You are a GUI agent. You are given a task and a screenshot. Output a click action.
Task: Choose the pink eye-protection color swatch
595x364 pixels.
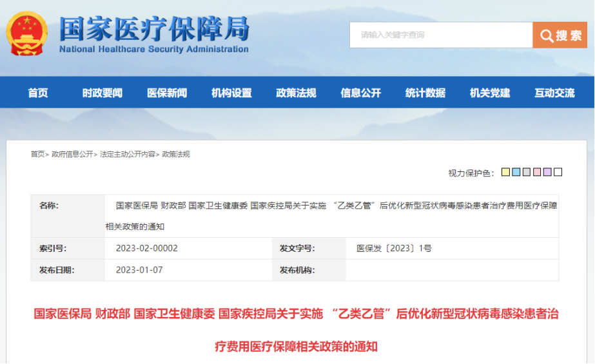pyautogui.click(x=537, y=172)
